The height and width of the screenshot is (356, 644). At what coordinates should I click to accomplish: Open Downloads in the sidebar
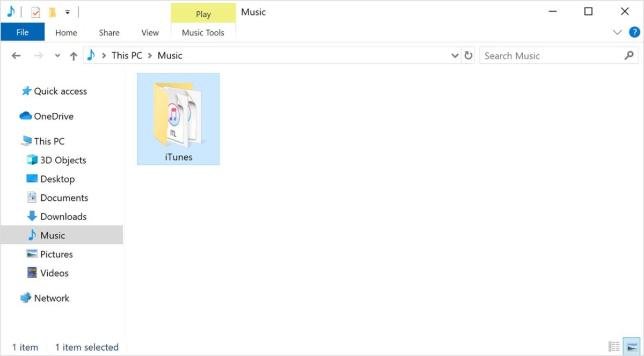point(56,216)
